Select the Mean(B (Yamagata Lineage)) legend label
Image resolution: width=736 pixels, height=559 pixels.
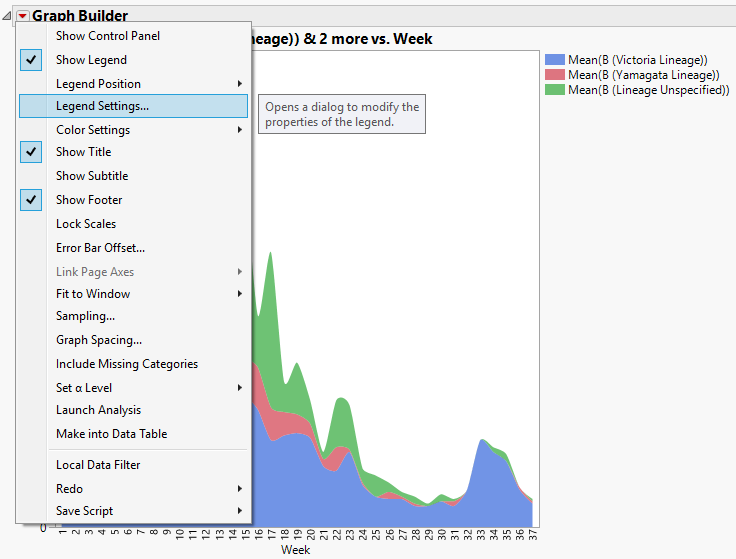pos(644,75)
